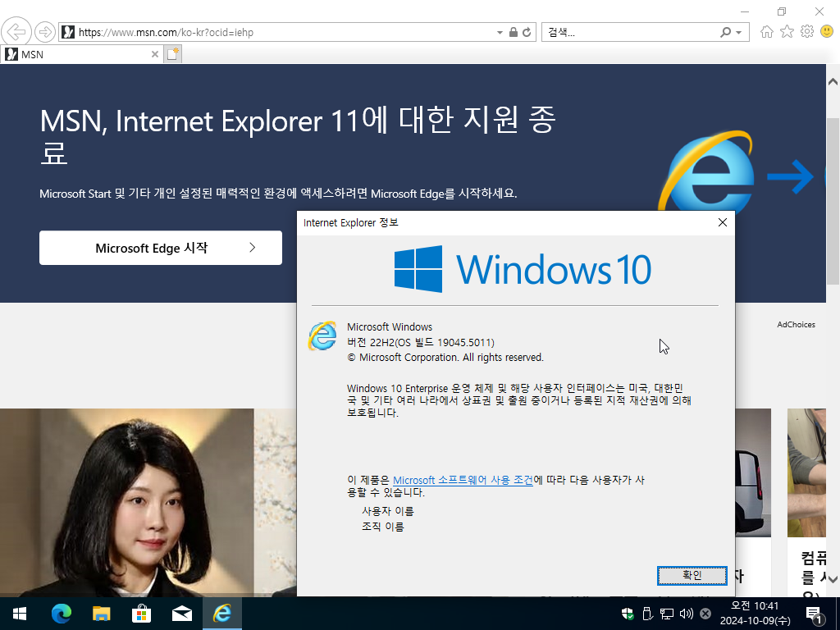
Task: Restore down the Internet Explorer window
Action: click(x=782, y=11)
